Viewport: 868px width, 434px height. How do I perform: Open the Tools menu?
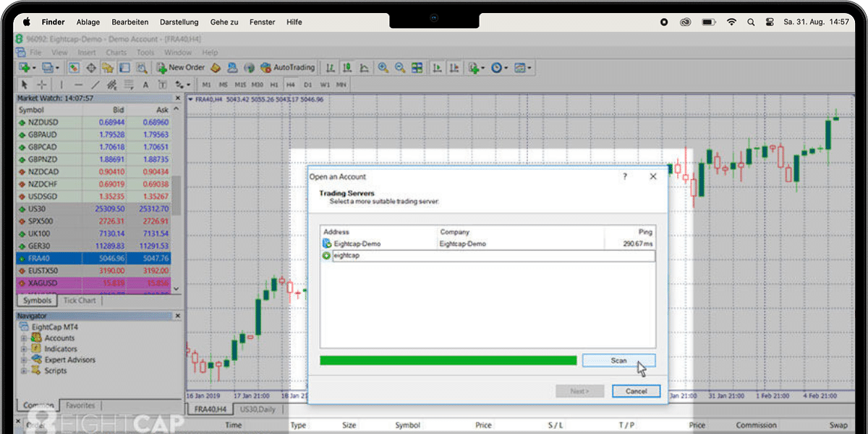pos(145,52)
